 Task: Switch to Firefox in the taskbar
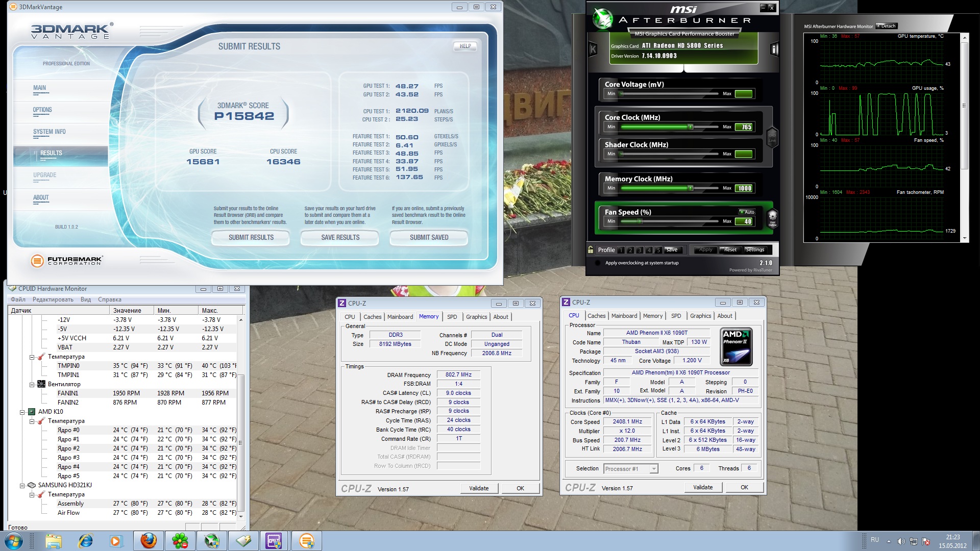[x=149, y=541]
